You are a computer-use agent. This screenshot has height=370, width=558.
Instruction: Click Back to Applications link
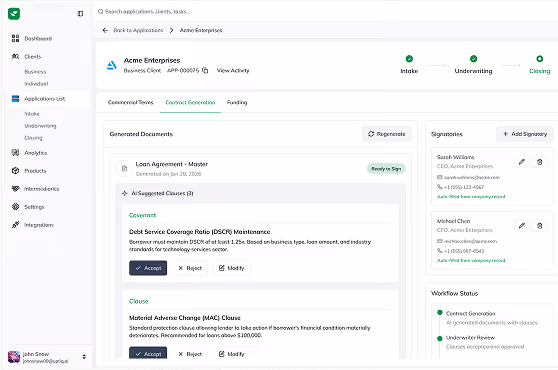(138, 30)
